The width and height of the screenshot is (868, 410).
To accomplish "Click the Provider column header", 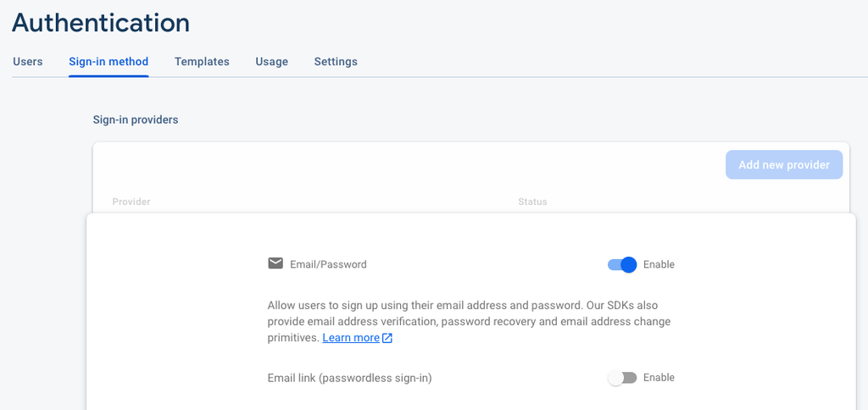I will click(x=131, y=202).
